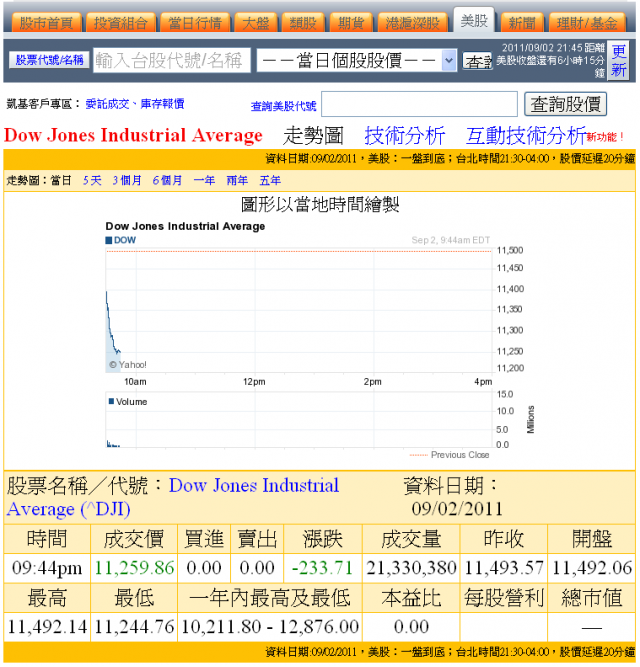This screenshot has width=640, height=667.
Task: Click the red Dow Jones Industrial Average heading
Action: 133,136
